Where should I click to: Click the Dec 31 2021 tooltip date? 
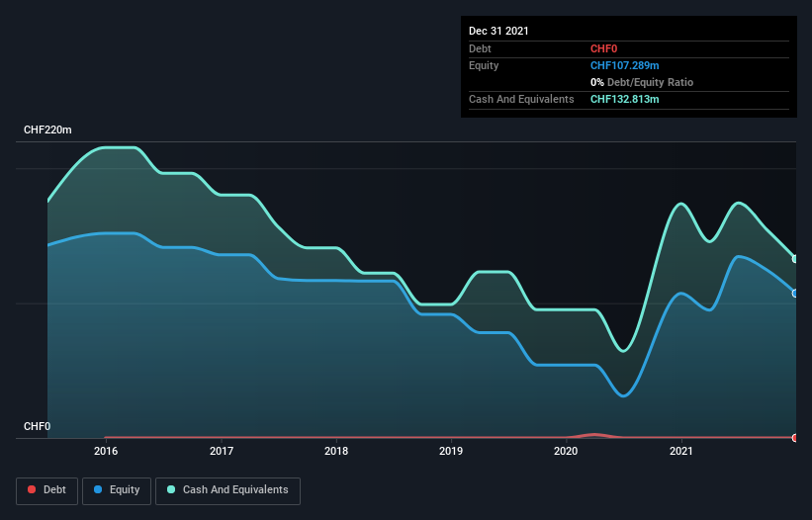pos(498,31)
